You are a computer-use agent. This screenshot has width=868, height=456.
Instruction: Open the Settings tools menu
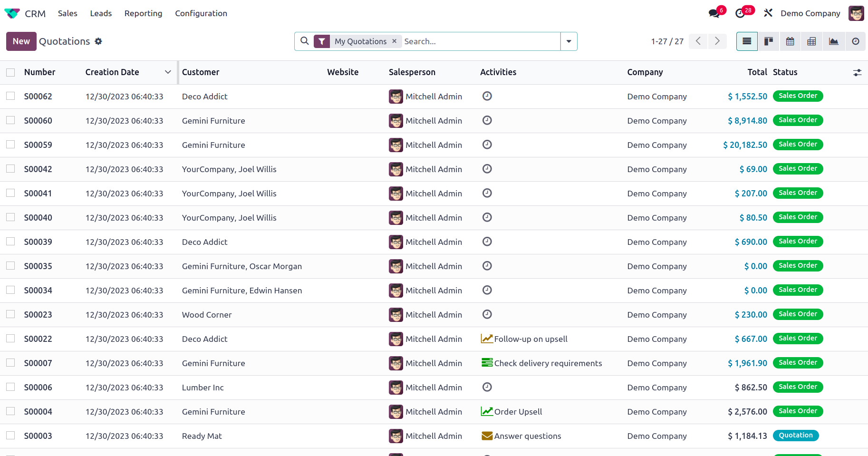click(768, 13)
